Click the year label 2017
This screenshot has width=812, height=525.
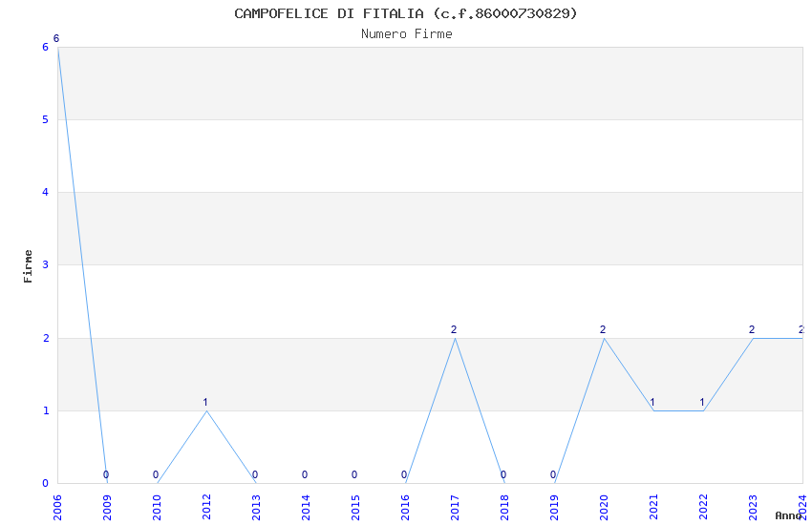click(x=455, y=507)
